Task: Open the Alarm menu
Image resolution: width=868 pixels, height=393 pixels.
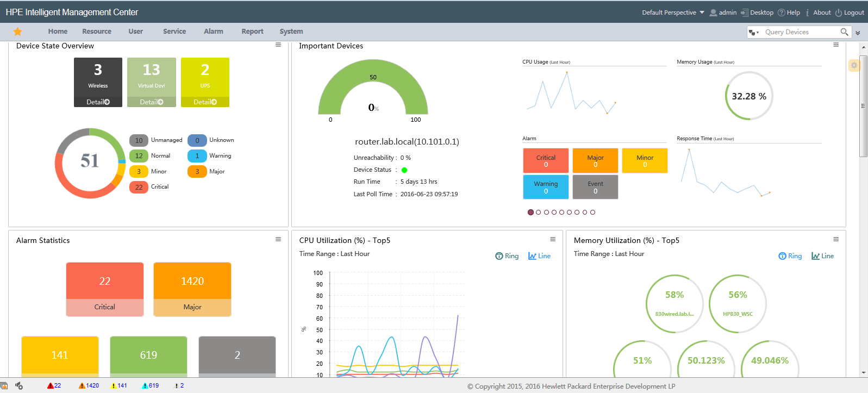Action: 214,32
